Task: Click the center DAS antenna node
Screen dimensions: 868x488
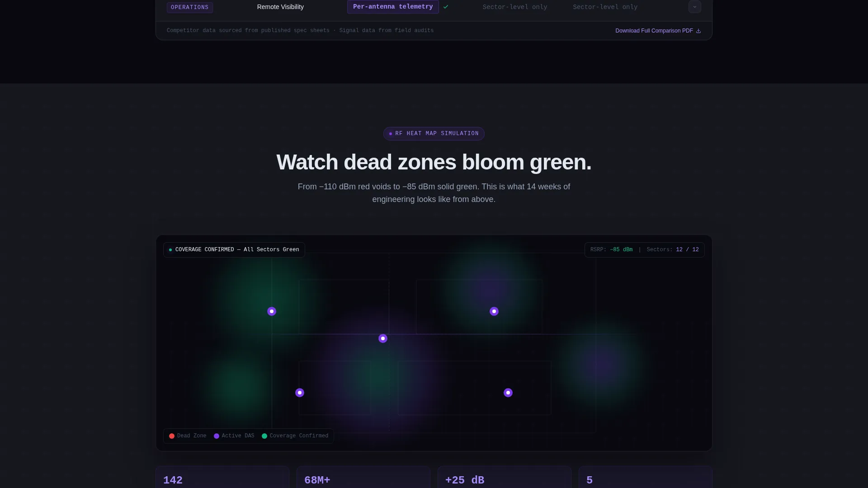Action: click(x=382, y=338)
